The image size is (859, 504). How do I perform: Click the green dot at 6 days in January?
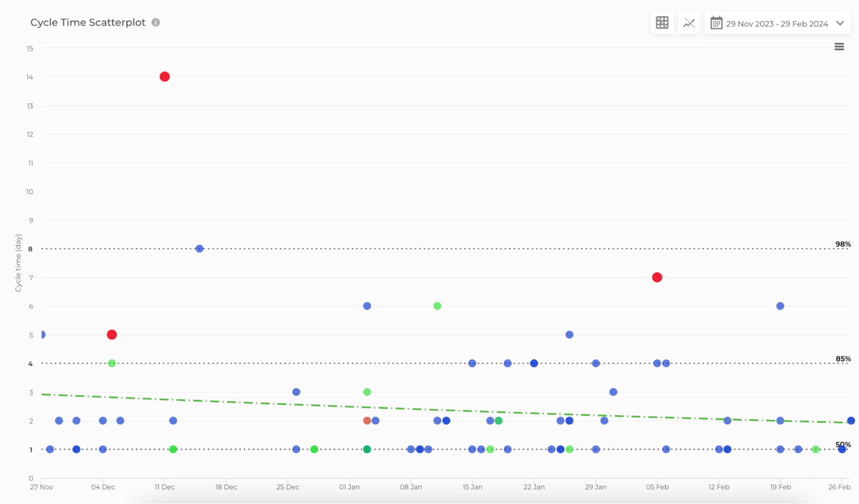[437, 305]
